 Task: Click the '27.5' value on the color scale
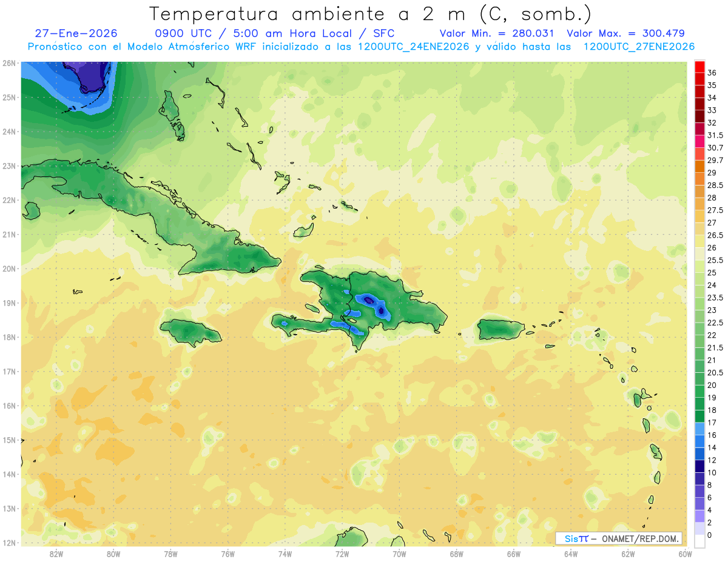tap(715, 210)
